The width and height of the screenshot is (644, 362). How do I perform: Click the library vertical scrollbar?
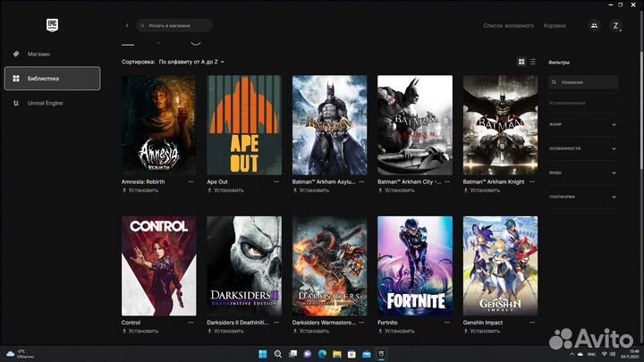tap(641, 109)
